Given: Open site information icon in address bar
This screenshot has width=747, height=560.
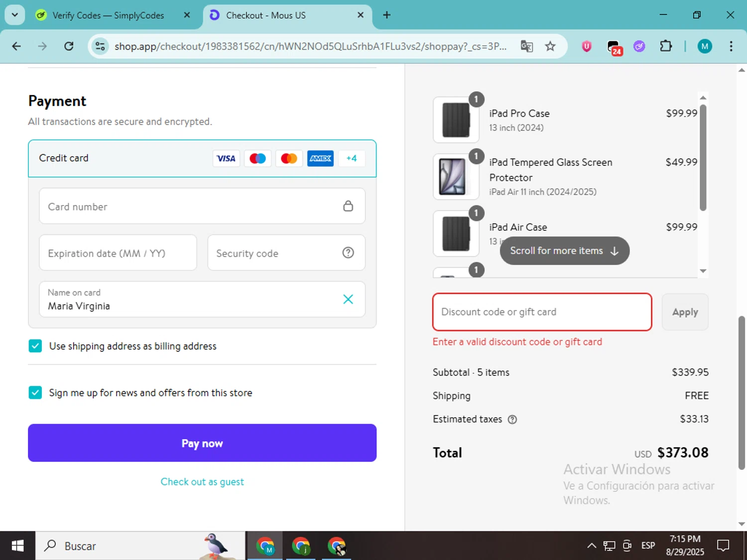Looking at the screenshot, I should point(100,46).
